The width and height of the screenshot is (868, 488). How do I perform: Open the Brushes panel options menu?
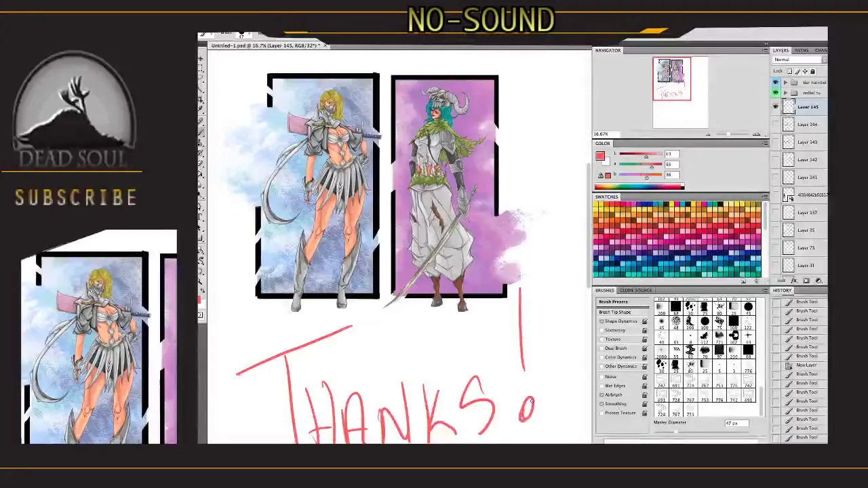click(766, 290)
